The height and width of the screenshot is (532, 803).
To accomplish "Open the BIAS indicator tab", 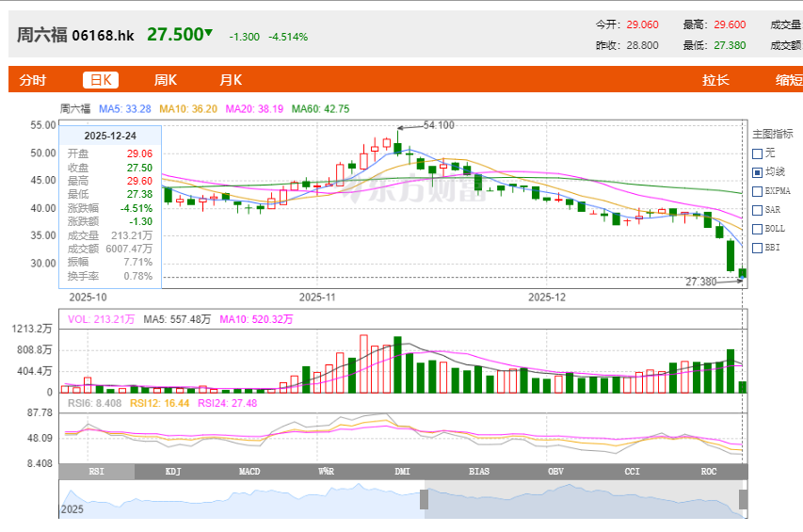I will 479,471.
